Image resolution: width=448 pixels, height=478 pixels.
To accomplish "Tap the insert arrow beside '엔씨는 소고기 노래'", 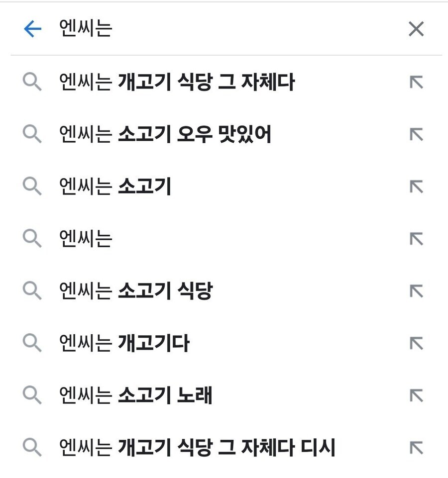I will [x=416, y=393].
